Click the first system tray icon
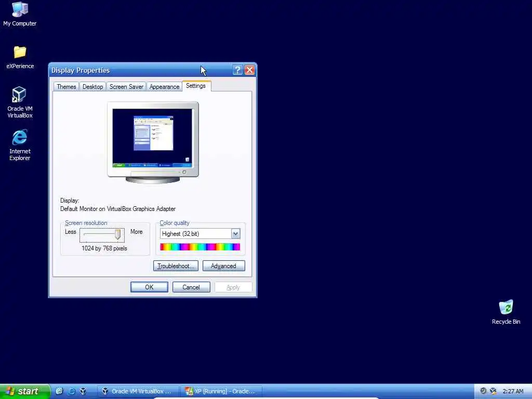Screen dimensions: 532x399 coord(483,391)
